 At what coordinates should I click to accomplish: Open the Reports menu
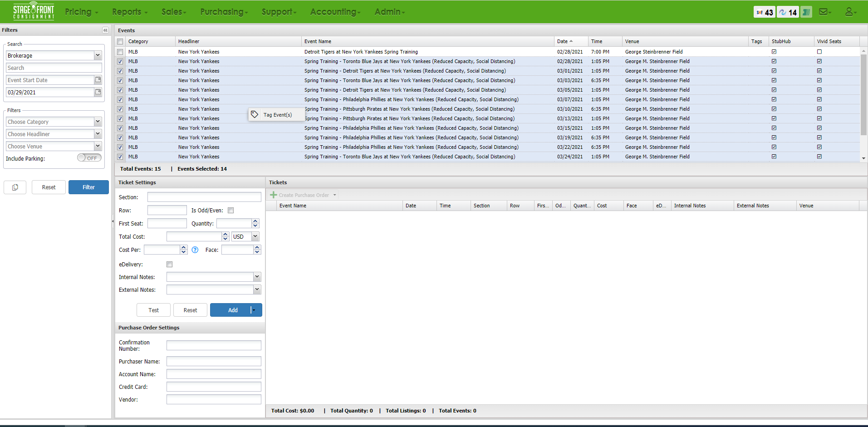point(130,12)
